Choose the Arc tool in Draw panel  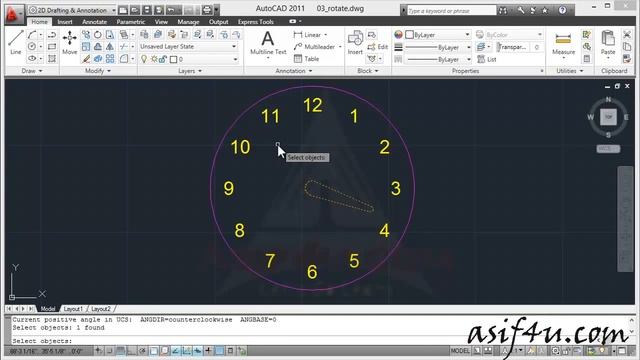coord(32,35)
